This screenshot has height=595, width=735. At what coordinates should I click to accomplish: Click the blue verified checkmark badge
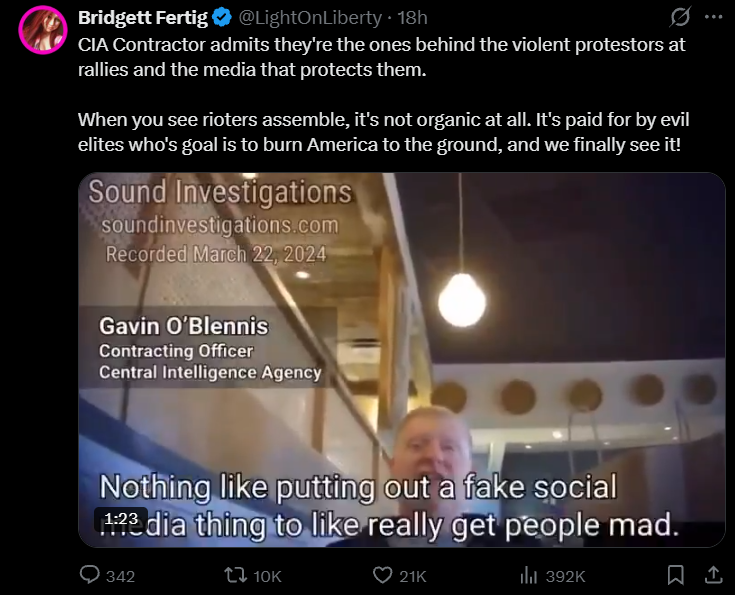(222, 18)
